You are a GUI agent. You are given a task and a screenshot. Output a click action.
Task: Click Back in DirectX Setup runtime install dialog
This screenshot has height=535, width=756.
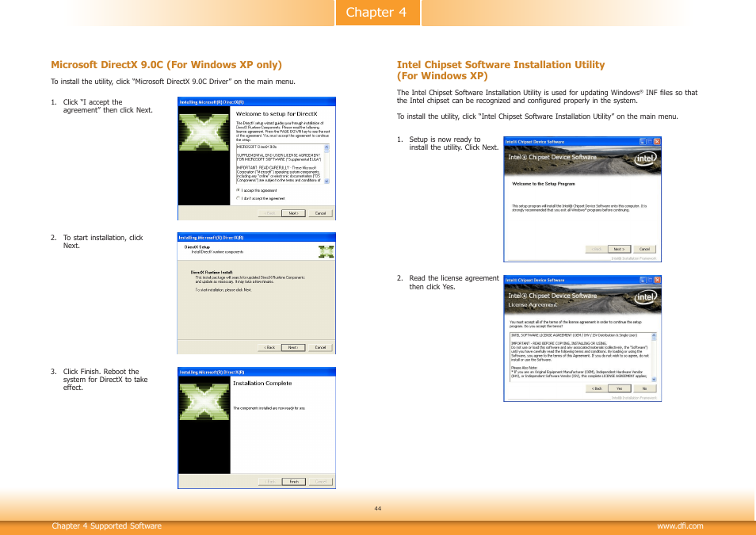[x=269, y=347]
